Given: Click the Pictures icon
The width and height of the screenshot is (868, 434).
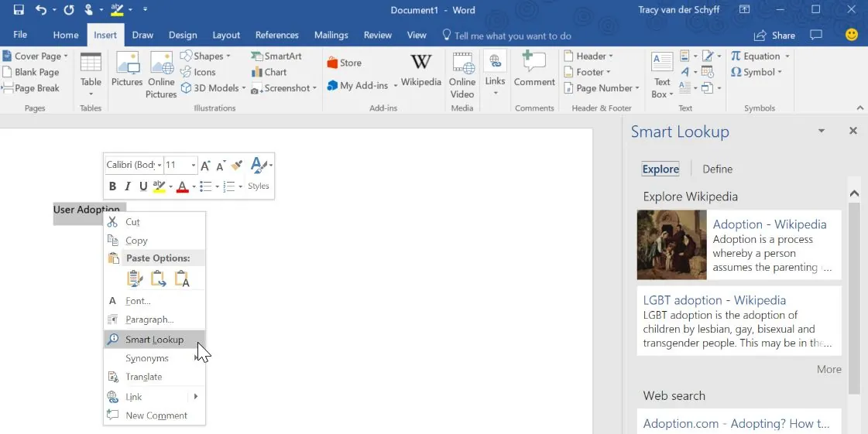Looking at the screenshot, I should pos(127,69).
